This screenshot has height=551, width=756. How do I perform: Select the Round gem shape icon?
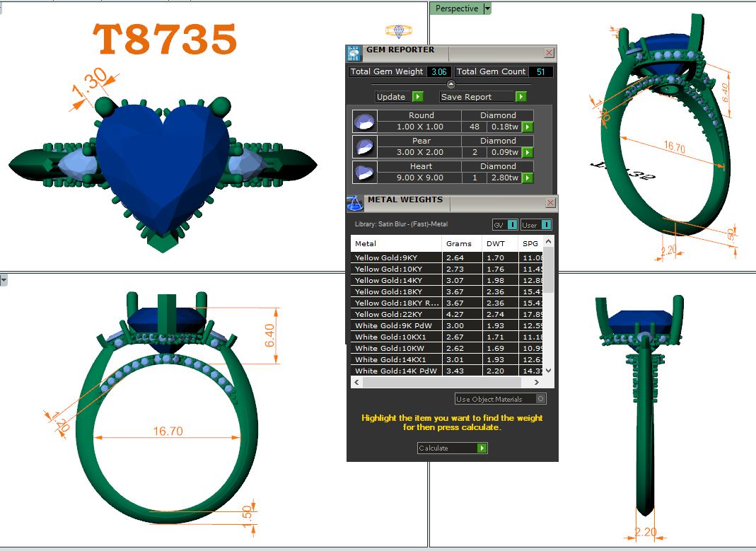click(364, 122)
